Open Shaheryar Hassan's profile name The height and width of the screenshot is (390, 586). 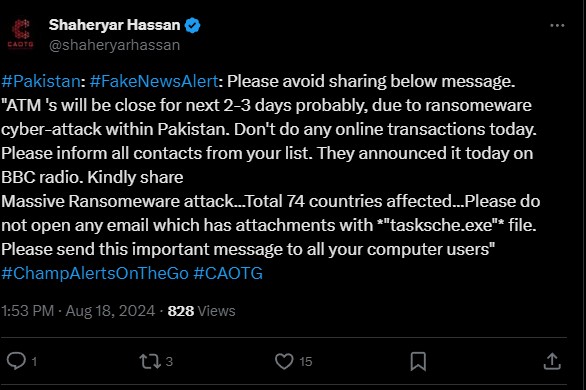pyautogui.click(x=114, y=25)
